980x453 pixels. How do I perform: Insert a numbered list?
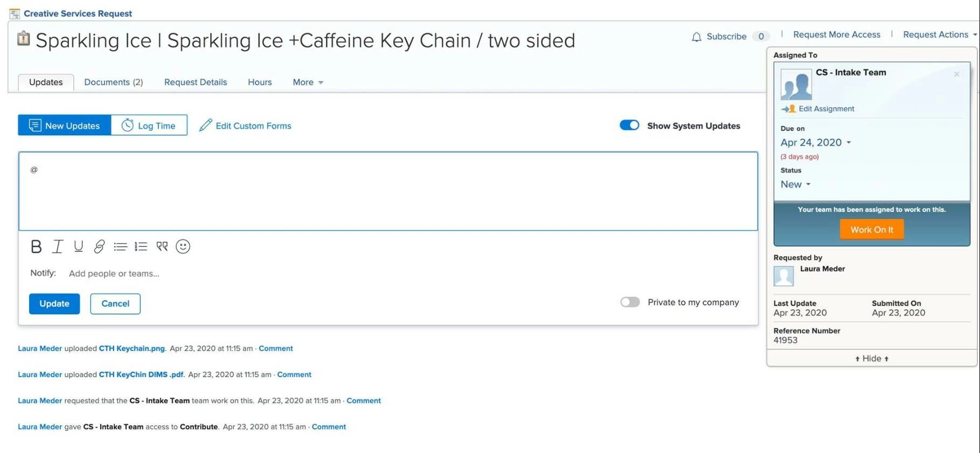click(141, 246)
